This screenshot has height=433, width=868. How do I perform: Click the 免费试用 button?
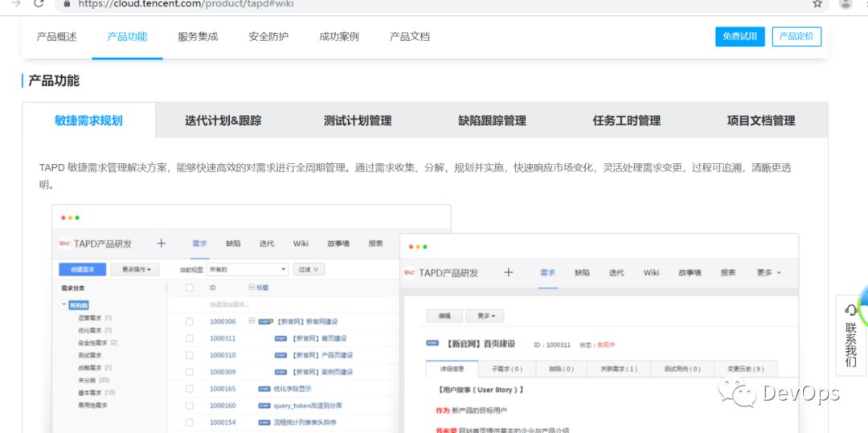pos(740,36)
